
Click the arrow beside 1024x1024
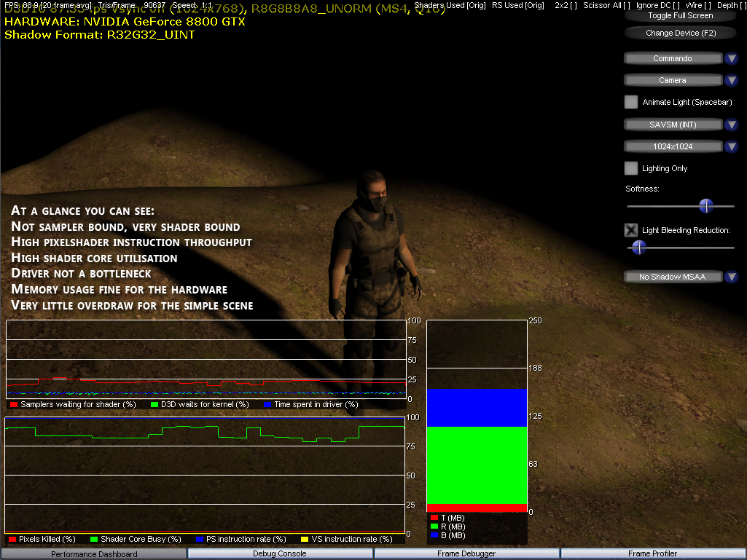[x=731, y=146]
